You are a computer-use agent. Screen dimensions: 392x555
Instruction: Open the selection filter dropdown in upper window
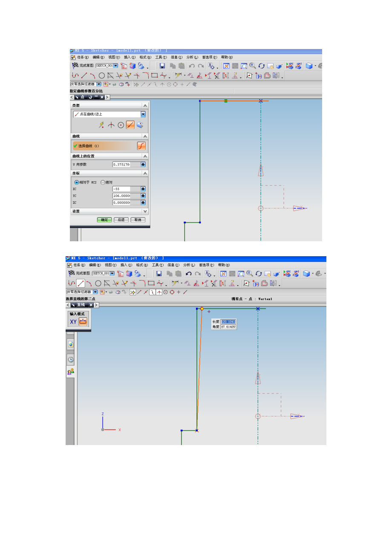99,84
